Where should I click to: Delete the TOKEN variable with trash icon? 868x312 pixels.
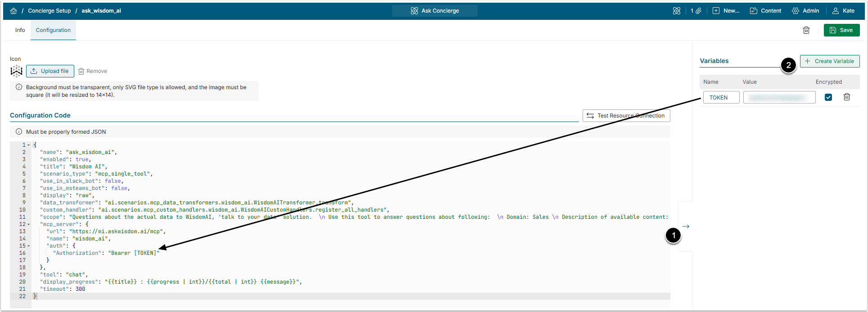(846, 97)
